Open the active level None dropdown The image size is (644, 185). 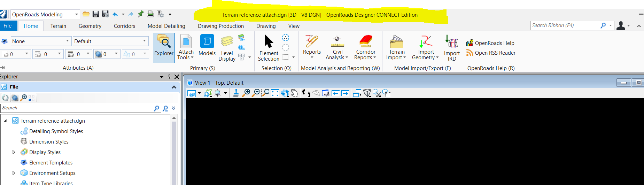pos(68,41)
